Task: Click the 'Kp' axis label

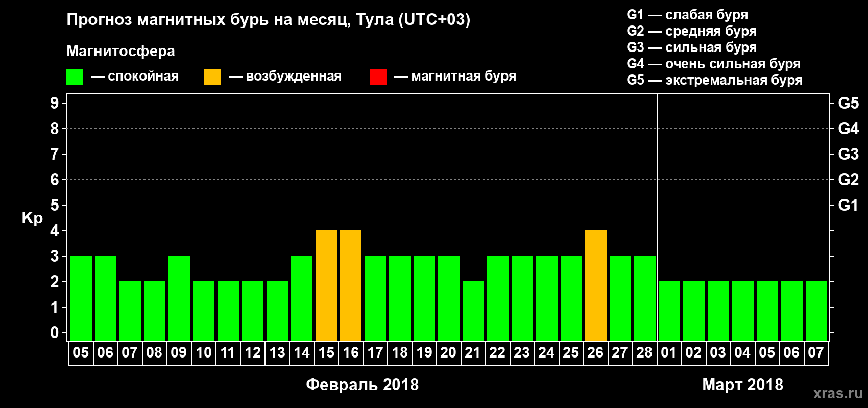Action: click(x=32, y=218)
